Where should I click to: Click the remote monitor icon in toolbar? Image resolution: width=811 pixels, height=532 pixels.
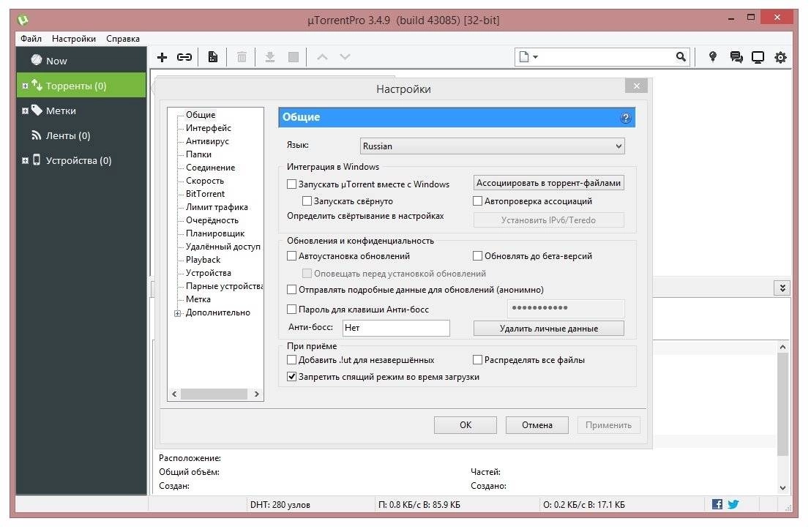758,57
